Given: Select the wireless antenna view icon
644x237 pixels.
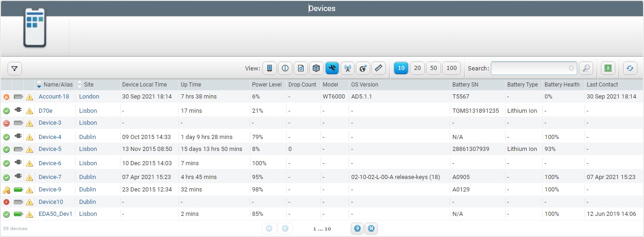Looking at the screenshot, I should coord(347,68).
